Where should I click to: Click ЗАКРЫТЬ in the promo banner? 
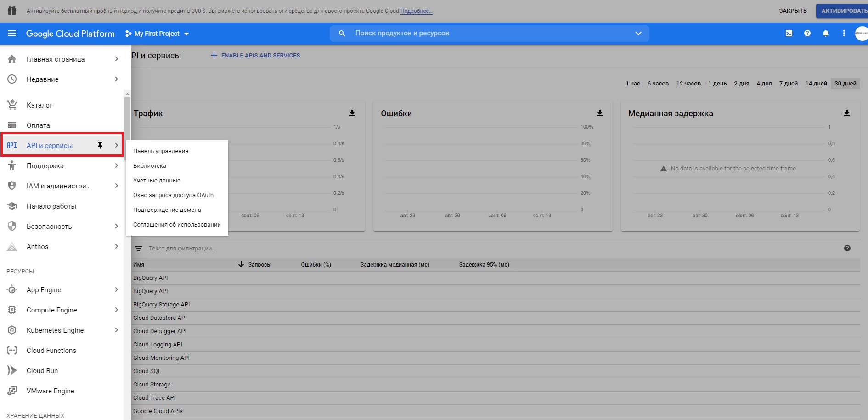pyautogui.click(x=793, y=11)
